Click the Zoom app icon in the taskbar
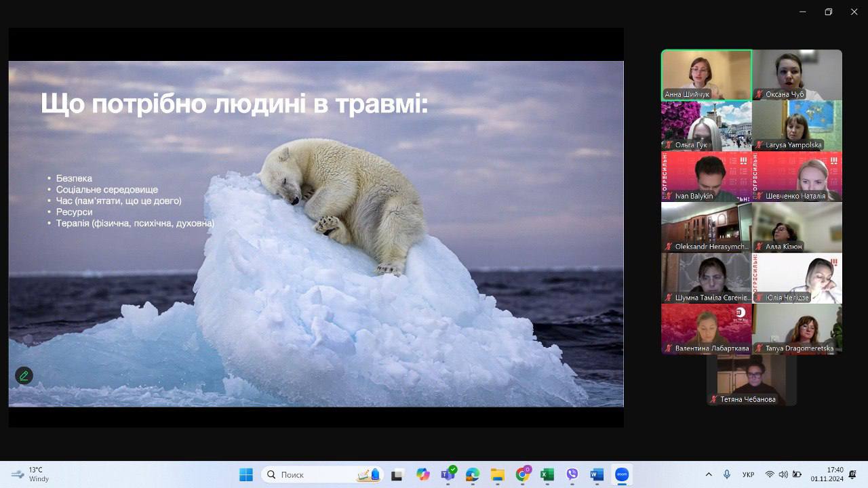Image resolution: width=868 pixels, height=488 pixels. tap(622, 474)
